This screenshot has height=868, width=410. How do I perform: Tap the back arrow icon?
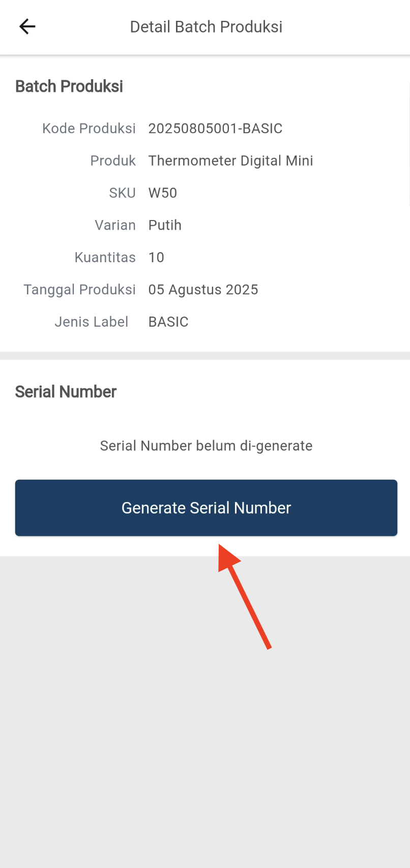pos(27,26)
